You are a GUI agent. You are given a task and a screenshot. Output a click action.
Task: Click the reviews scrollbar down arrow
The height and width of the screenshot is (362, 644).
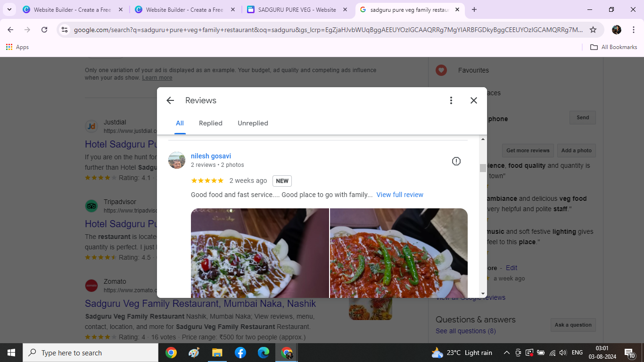[x=483, y=294]
